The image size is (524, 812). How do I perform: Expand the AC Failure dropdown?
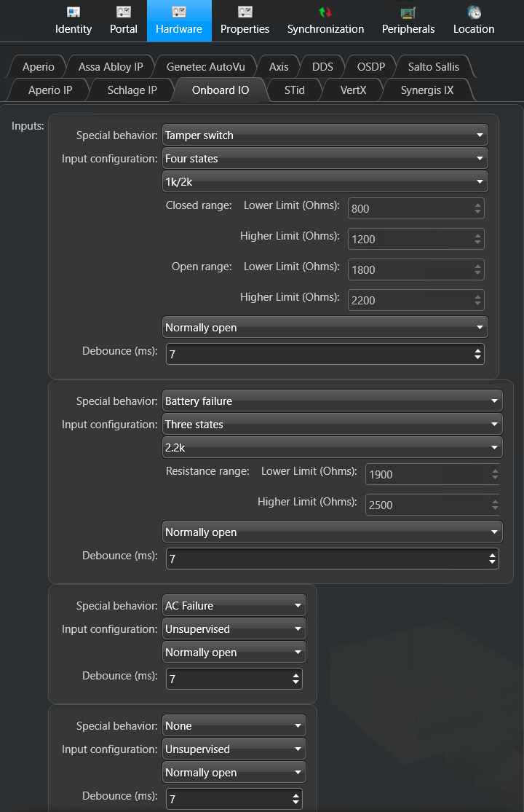[234, 605]
